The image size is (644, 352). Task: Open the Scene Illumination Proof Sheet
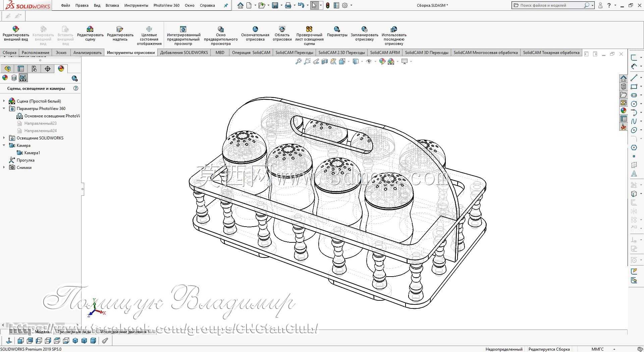(309, 29)
